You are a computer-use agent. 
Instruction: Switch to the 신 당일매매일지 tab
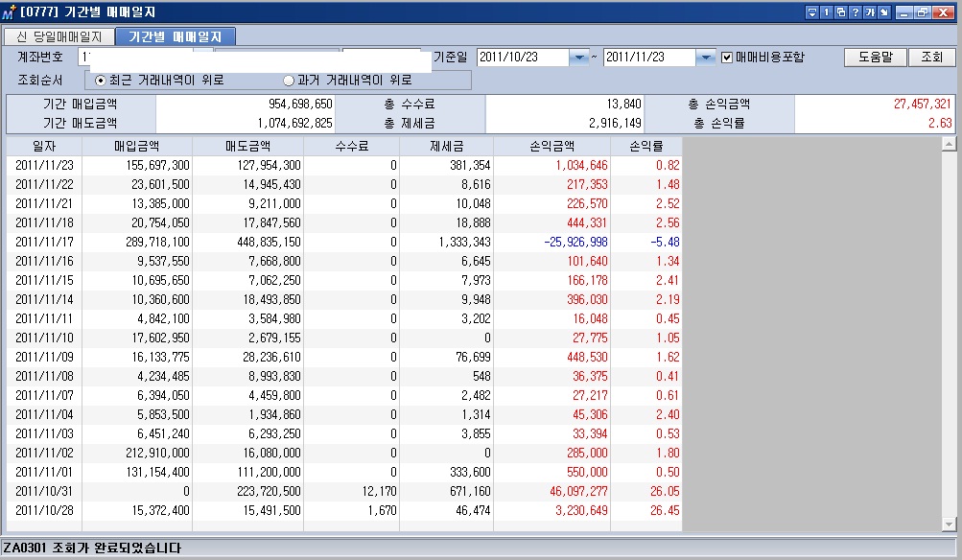click(59, 36)
